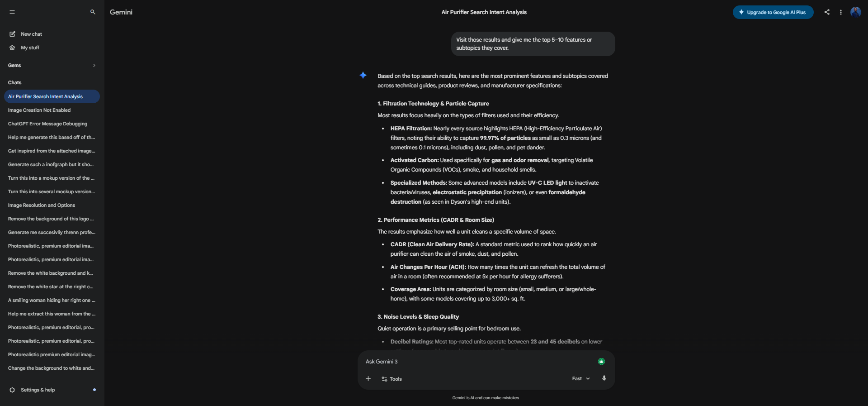Click the green Gemini stop/send icon
The width and height of the screenshot is (868, 406).
[x=601, y=361]
